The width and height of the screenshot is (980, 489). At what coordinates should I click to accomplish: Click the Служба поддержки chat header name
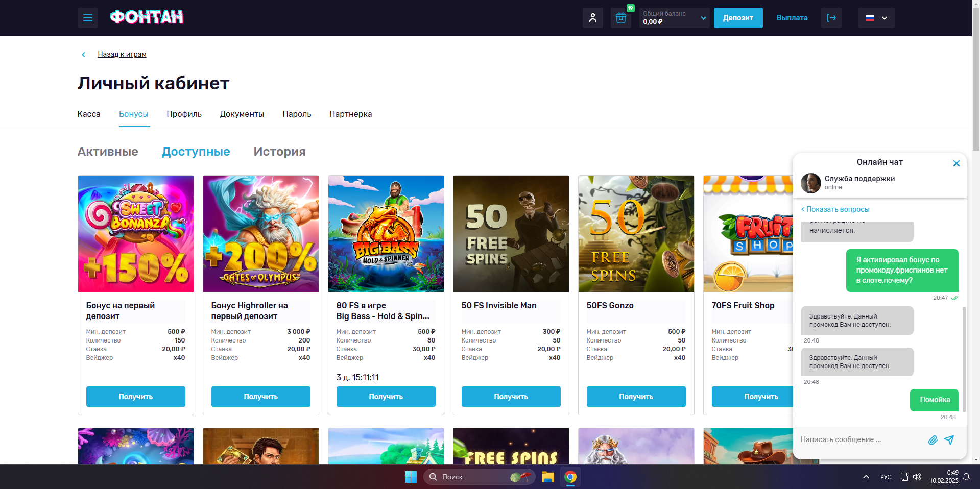click(x=859, y=179)
